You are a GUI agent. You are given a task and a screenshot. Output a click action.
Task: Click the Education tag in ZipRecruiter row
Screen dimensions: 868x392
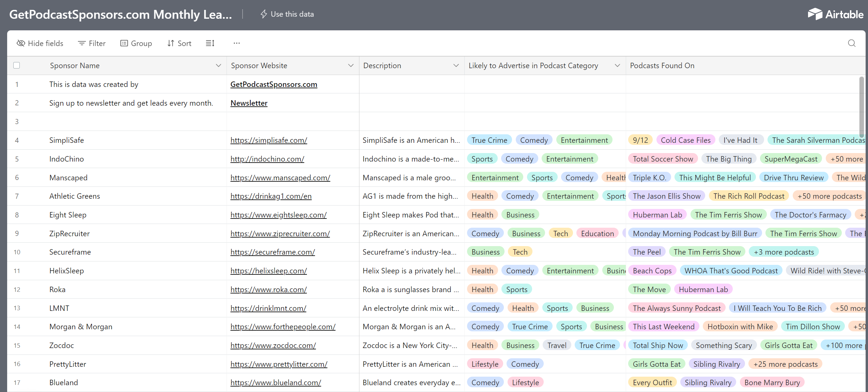tap(597, 233)
